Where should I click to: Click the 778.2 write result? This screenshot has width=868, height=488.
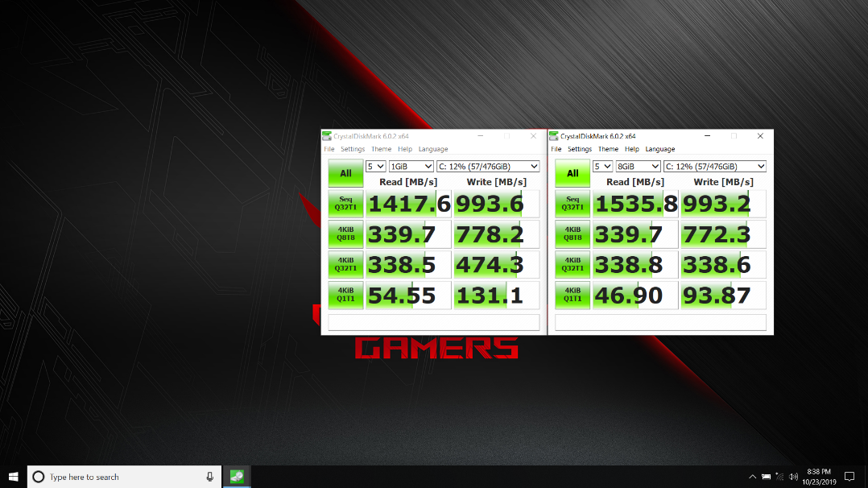497,234
